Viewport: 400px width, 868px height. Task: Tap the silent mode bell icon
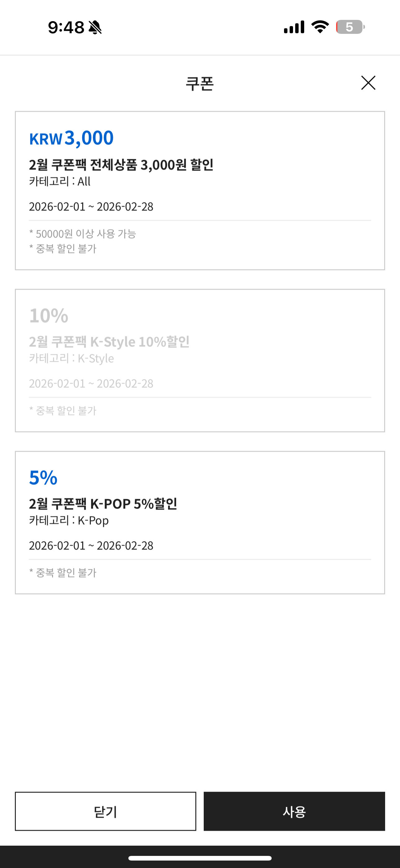pos(95,27)
